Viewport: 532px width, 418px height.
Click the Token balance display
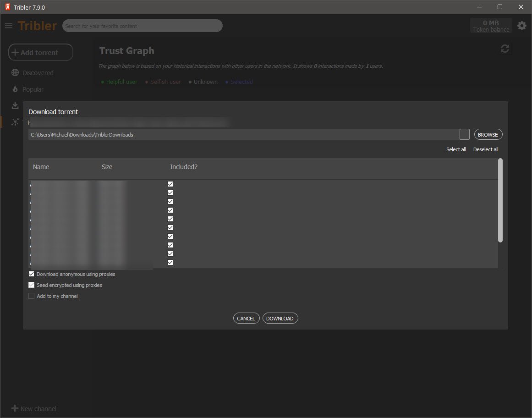click(491, 26)
